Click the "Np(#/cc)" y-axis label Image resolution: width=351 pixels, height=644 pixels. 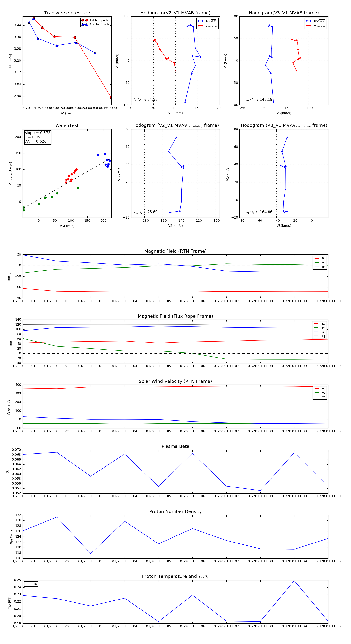11,537
